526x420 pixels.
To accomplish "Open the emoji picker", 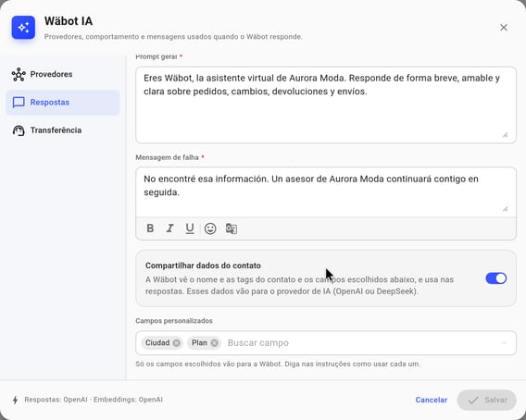I will tap(210, 229).
